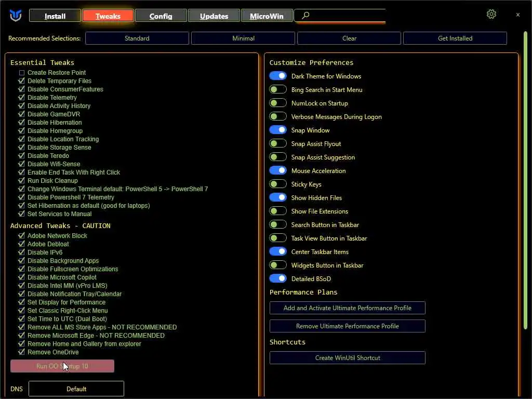Add and Activate Ultimate Performance Profile

(x=348, y=308)
